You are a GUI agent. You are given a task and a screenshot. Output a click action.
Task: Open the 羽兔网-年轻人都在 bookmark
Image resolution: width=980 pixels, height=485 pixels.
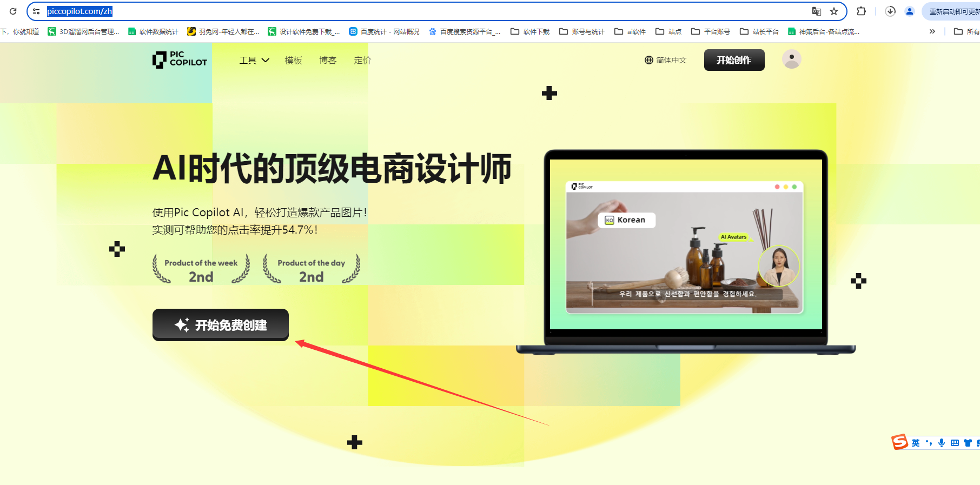(x=223, y=32)
